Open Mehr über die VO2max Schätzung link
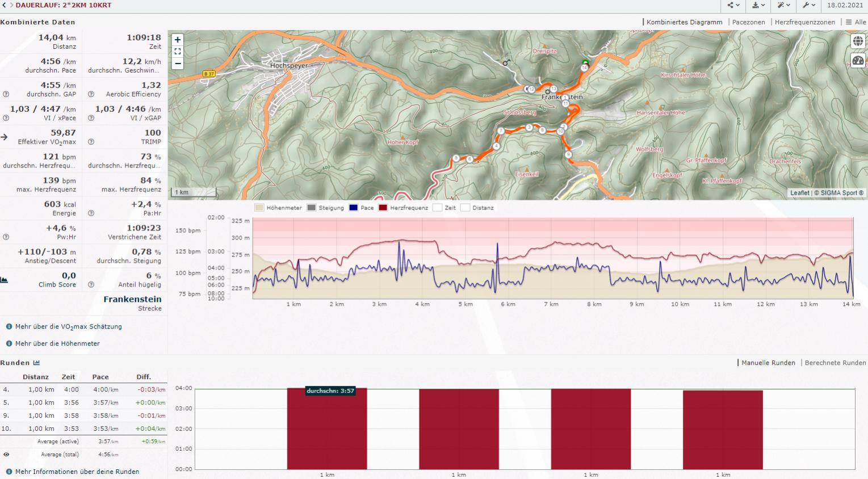This screenshot has width=868, height=479. coord(68,327)
